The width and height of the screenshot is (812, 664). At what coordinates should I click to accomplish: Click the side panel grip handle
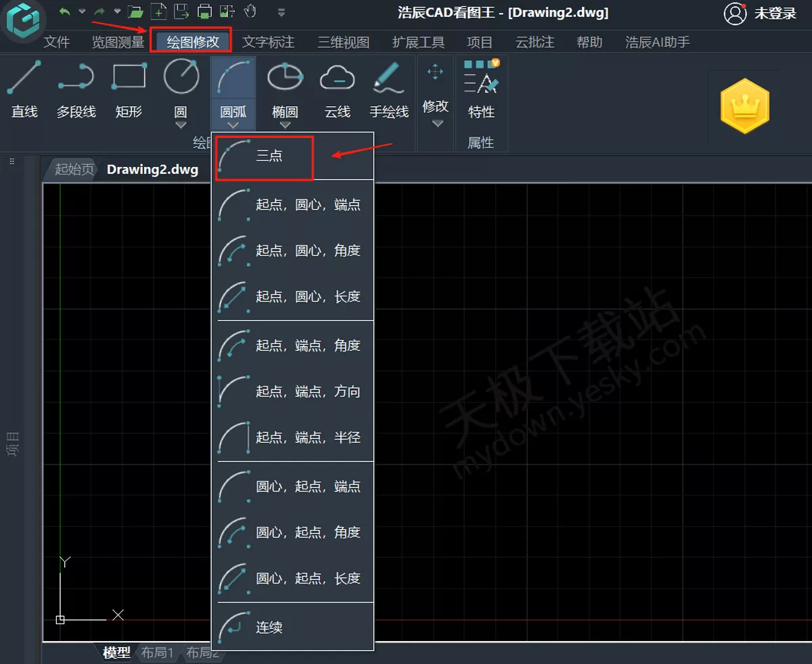click(12, 162)
